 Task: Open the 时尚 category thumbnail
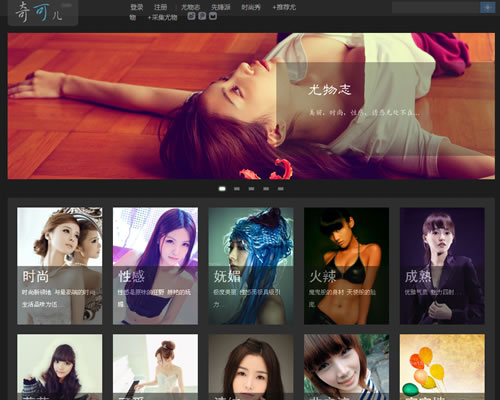point(60,266)
